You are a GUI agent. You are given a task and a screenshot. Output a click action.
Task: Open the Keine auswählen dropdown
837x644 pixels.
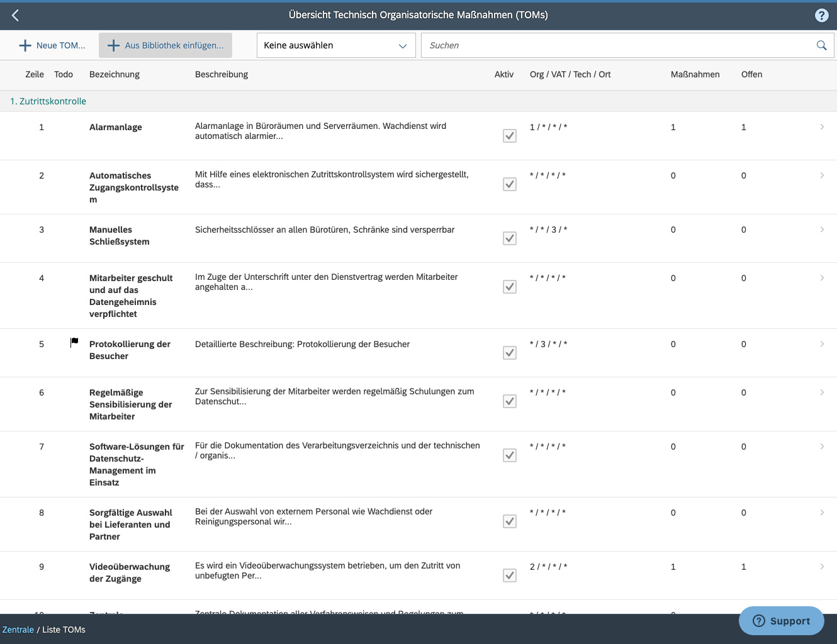[335, 45]
